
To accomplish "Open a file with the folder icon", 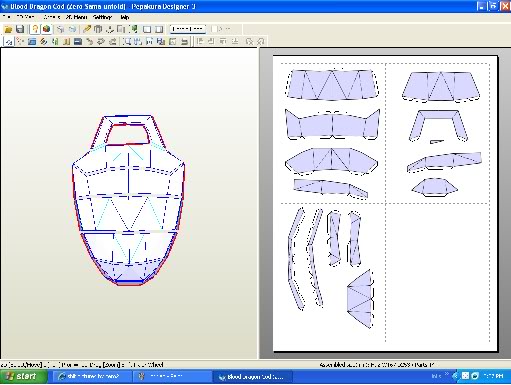I will pos(8,29).
